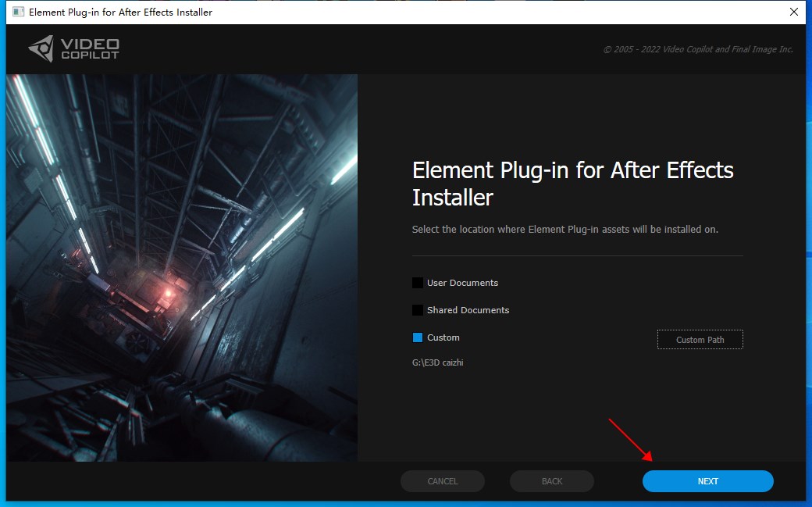Screen dimensions: 812x507
Task: Select the User Documents checkbox
Action: (x=418, y=283)
